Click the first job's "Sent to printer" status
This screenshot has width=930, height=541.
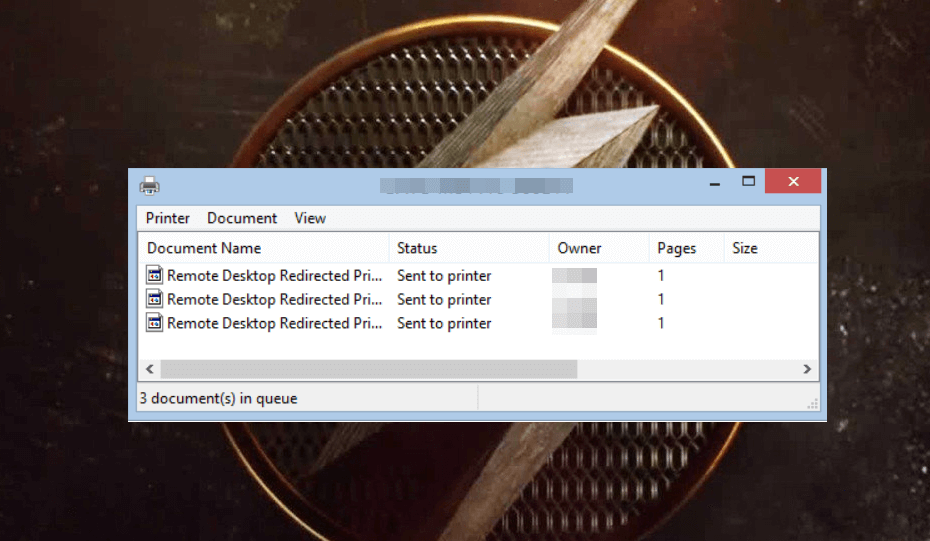[444, 275]
